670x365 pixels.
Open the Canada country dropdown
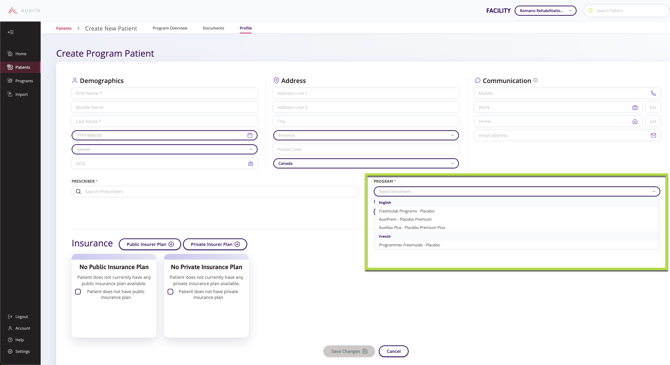366,163
